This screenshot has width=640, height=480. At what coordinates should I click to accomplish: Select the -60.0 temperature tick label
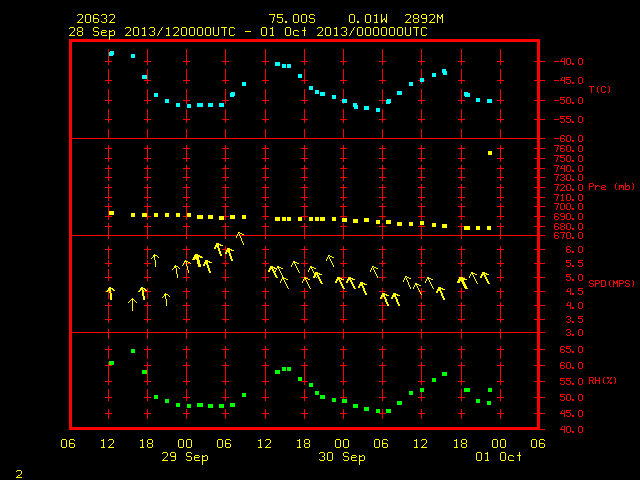569,139
